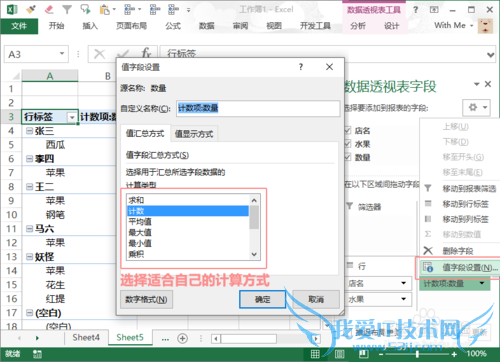Select 平均值 in the calculation list
This screenshot has height=362, width=500.
[x=188, y=222]
